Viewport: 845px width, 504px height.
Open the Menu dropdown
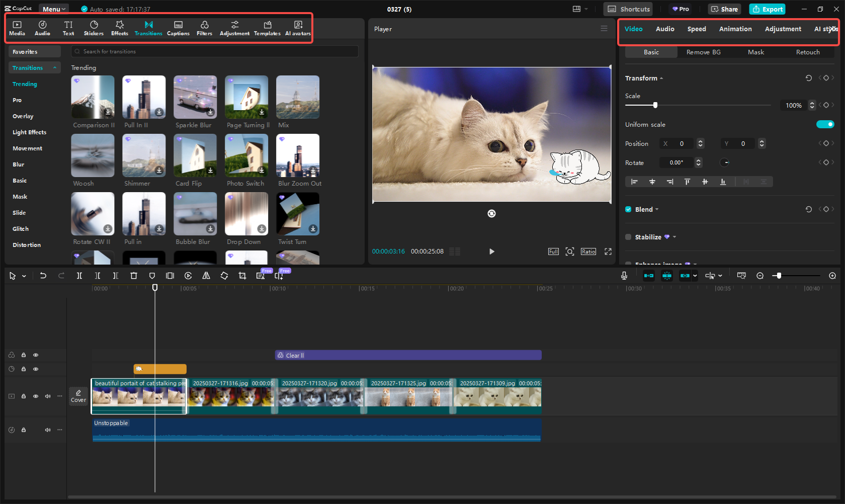point(54,9)
